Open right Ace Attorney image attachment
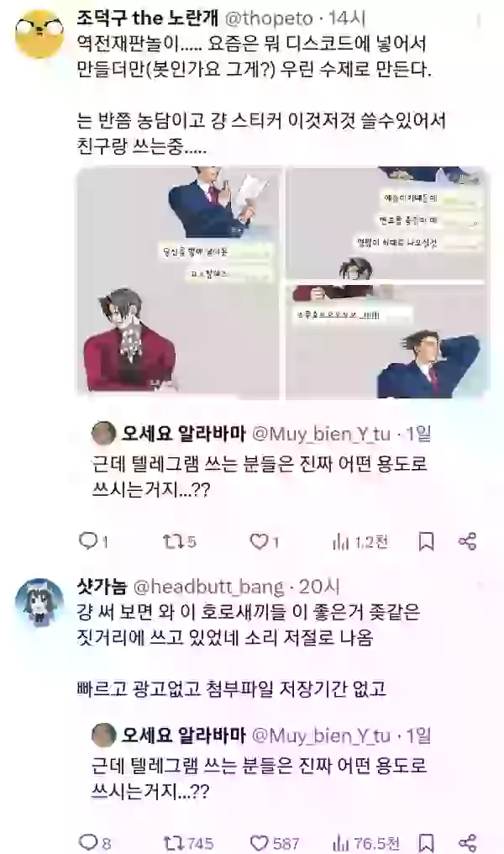The height and width of the screenshot is (854, 504). tap(387, 282)
